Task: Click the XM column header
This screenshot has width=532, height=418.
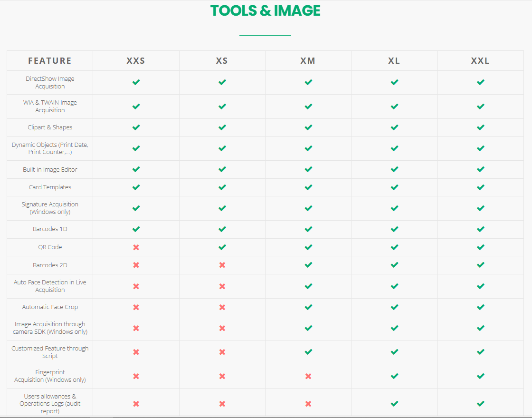Action: 308,61
